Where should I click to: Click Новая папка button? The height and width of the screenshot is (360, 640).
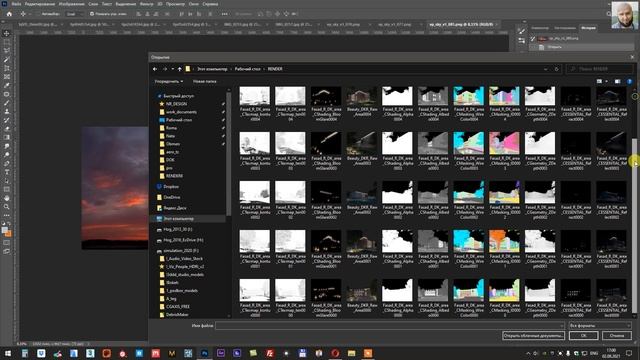[x=204, y=82]
